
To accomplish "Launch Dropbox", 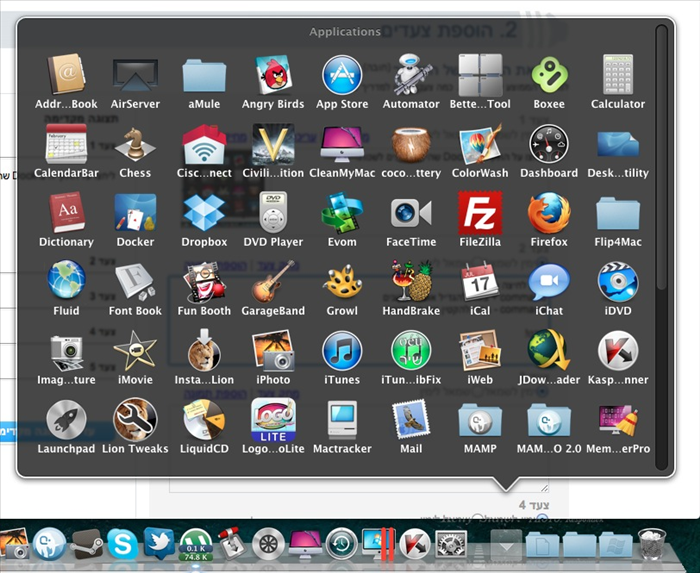I will tap(204, 212).
